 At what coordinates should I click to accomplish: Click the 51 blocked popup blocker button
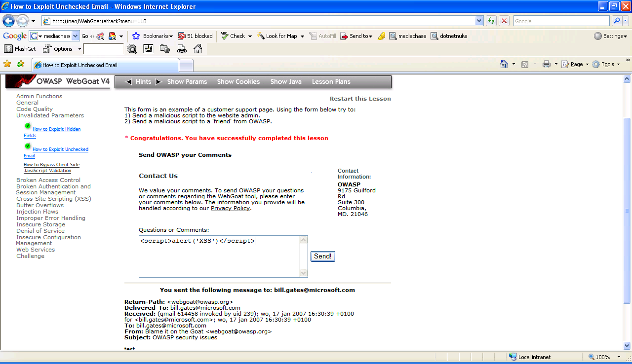tap(195, 36)
